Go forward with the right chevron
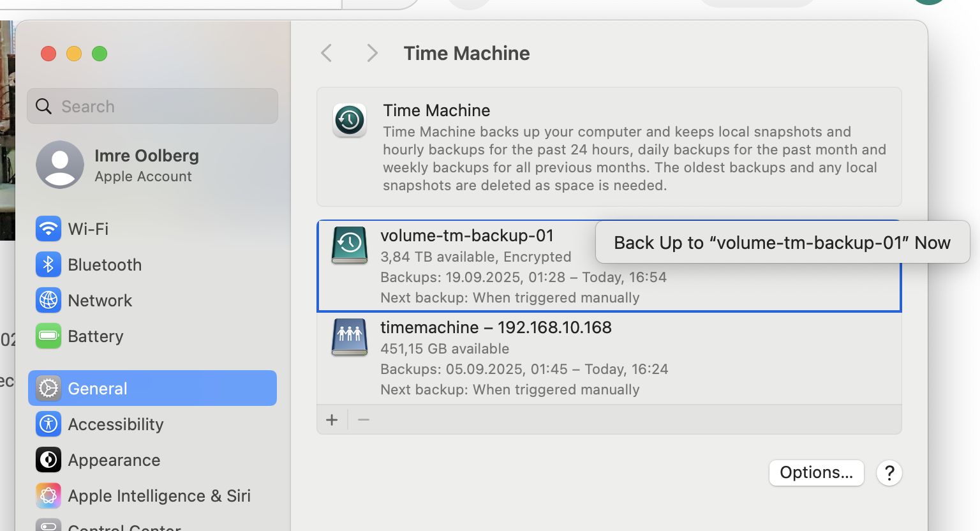The image size is (980, 531). (x=373, y=53)
